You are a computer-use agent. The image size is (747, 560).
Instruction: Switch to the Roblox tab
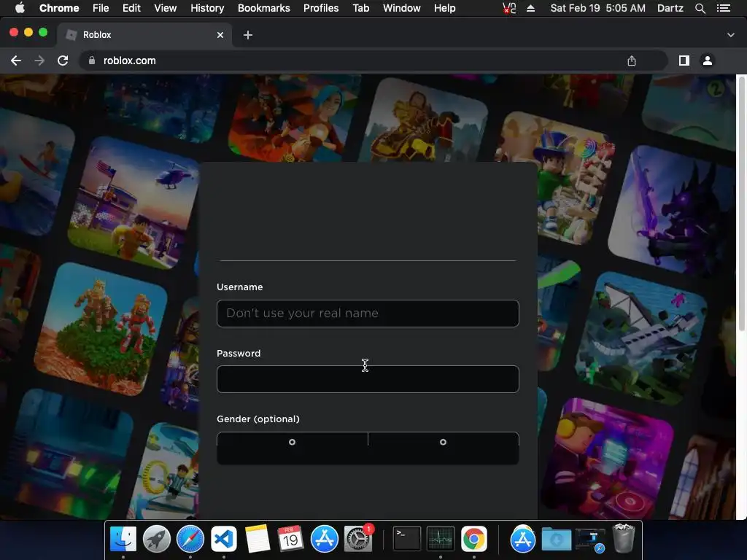145,35
